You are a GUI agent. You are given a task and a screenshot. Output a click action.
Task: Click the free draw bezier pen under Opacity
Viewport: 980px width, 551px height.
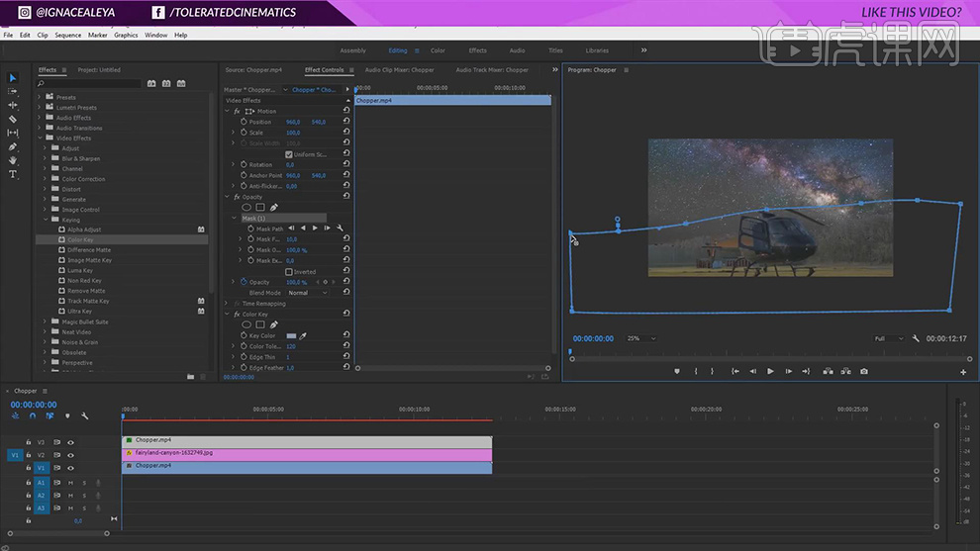(274, 207)
